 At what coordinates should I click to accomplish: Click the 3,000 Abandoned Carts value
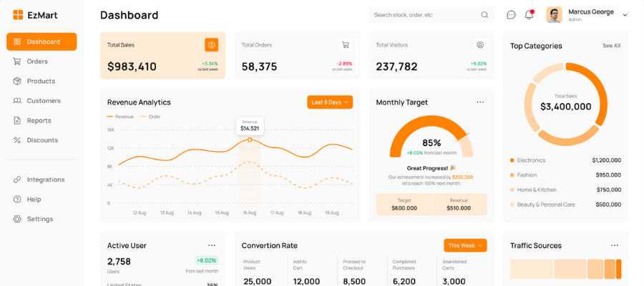[x=454, y=282]
